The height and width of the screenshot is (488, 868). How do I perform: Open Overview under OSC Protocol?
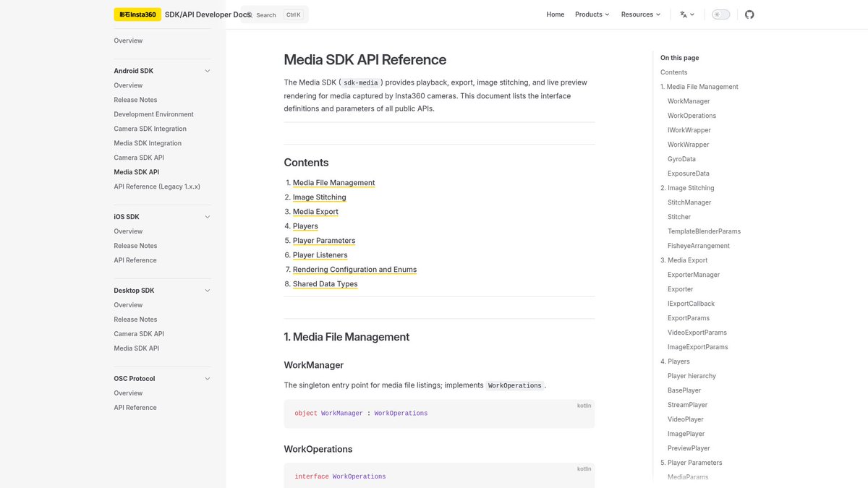click(x=128, y=393)
